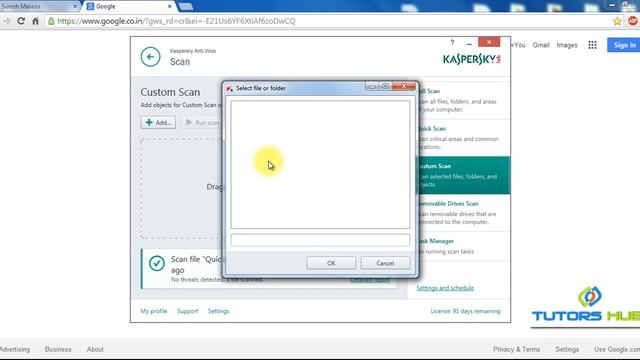Switch to the Google tab
640x360 pixels.
[x=129, y=7]
